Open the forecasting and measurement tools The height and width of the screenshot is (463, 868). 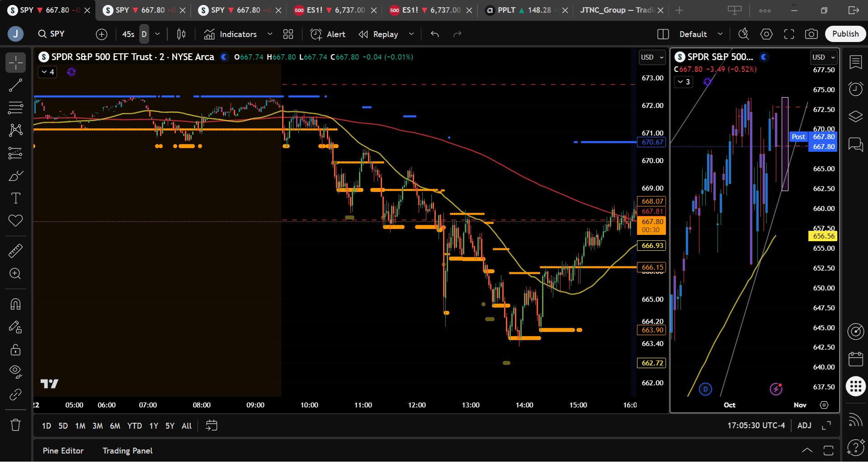tap(15, 153)
